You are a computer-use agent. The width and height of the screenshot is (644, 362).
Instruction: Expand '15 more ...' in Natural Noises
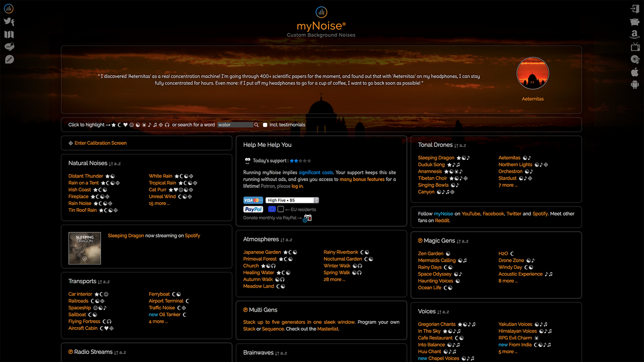coord(159,203)
